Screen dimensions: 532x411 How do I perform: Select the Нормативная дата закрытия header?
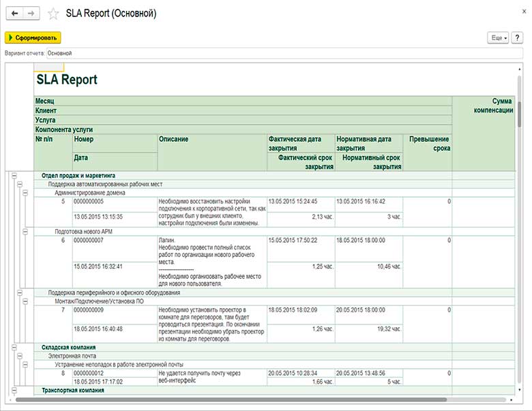369,143
